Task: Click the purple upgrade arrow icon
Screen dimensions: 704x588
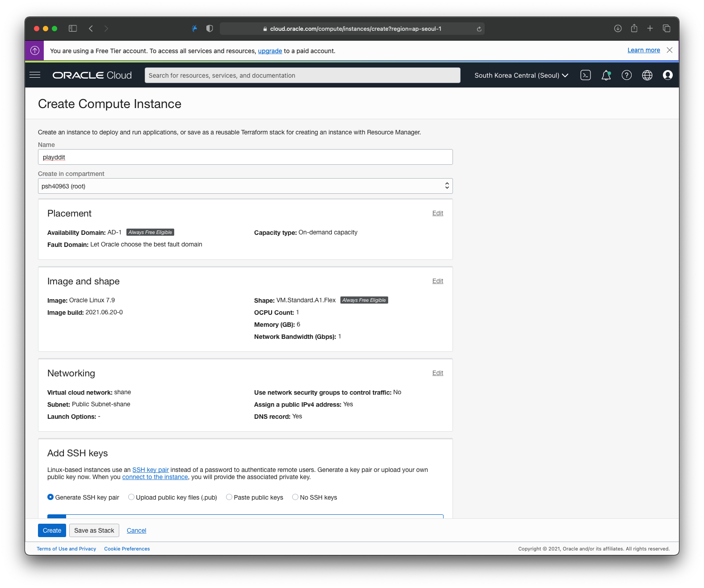Action: click(x=35, y=50)
